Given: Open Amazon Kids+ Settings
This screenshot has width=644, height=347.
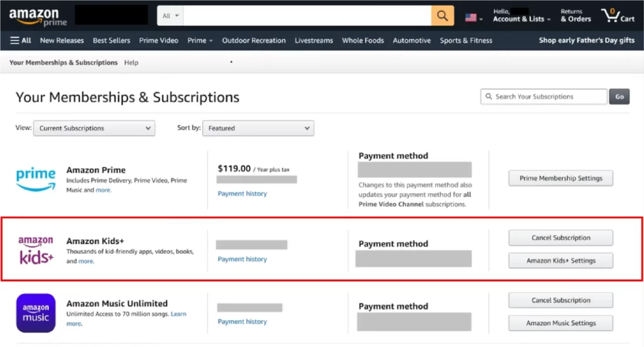Looking at the screenshot, I should [x=560, y=260].
